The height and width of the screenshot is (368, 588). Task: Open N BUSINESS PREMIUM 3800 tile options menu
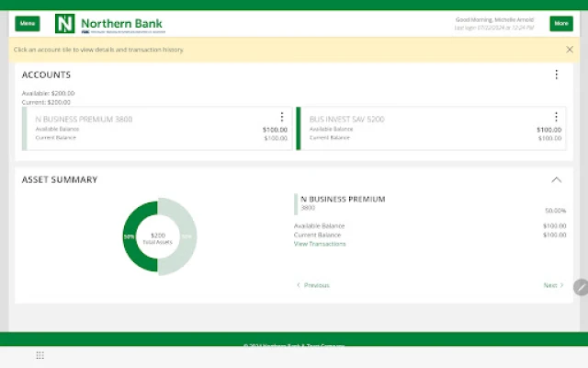coord(282,117)
